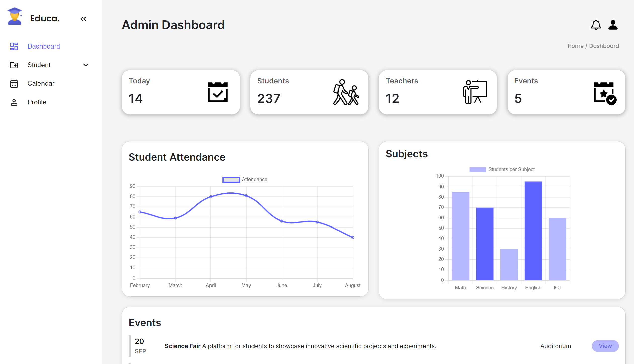634x364 pixels.
Task: Open the Profile menu item
Action: click(37, 102)
